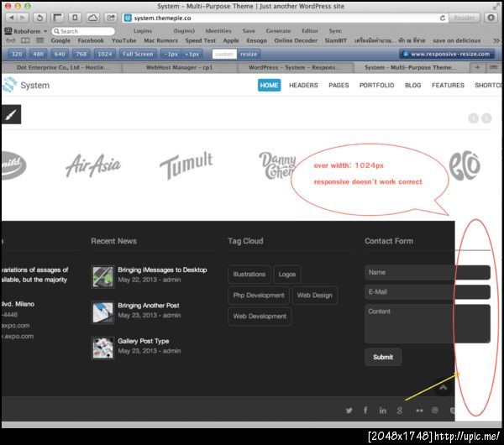
Task: Set viewport to 480 width
Action: coord(39,54)
